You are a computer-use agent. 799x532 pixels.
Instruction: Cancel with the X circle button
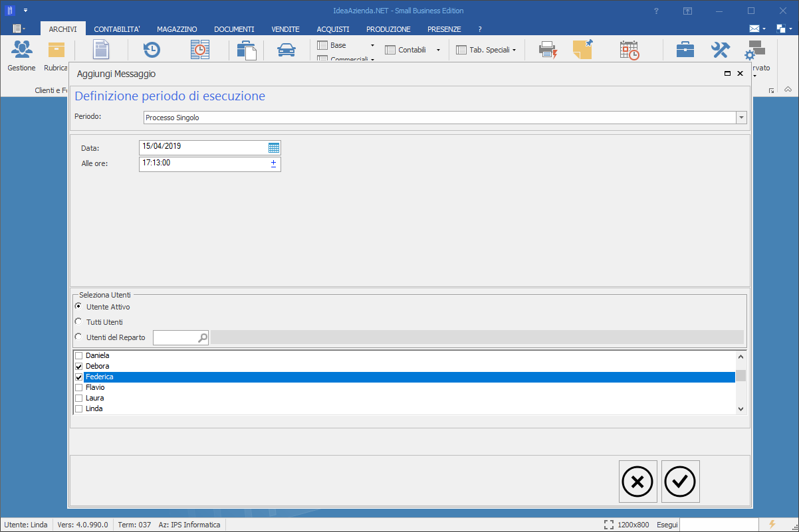(637, 482)
